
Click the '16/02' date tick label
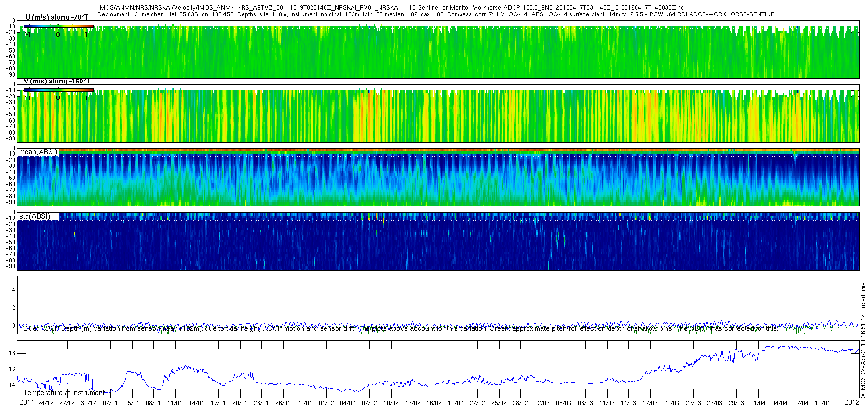pos(434,403)
